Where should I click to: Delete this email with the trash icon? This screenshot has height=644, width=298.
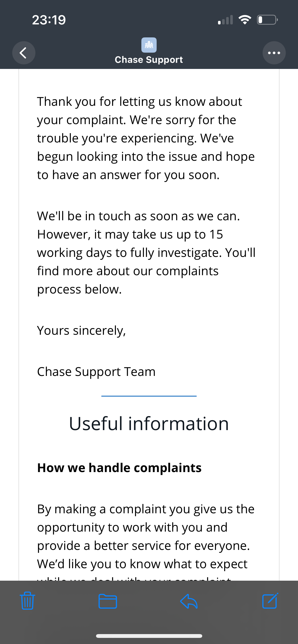(28, 601)
